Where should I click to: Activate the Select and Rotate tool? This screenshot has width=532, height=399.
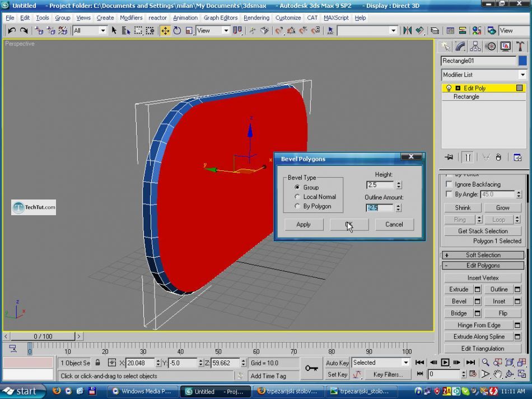pos(177,31)
